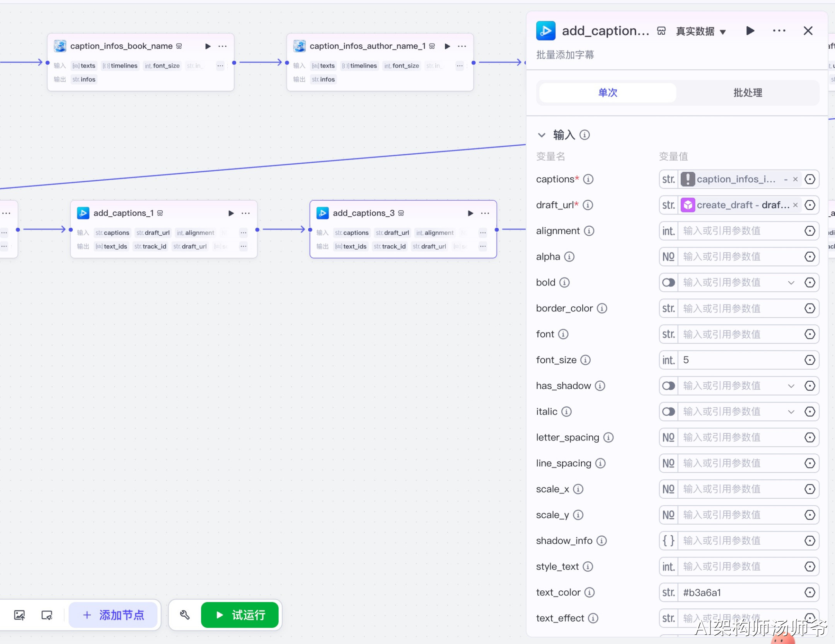This screenshot has height=644, width=835.
Task: Click the reference selector icon for font_size
Action: pyautogui.click(x=809, y=360)
